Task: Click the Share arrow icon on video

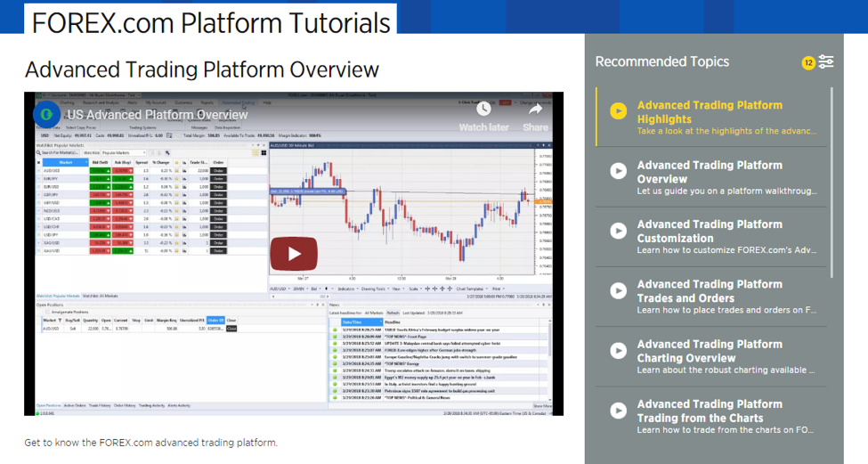Action: [535, 110]
